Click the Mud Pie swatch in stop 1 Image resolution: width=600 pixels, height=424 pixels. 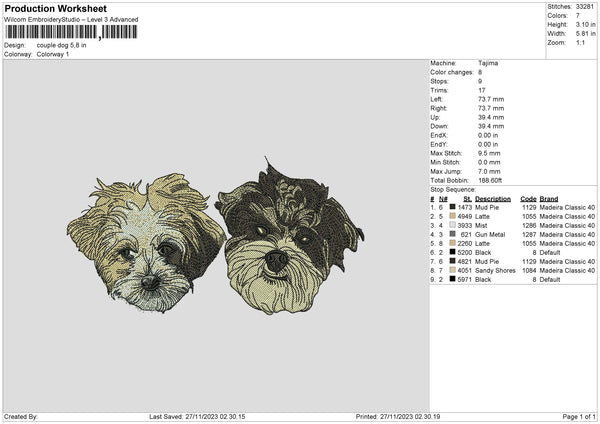tap(455, 207)
